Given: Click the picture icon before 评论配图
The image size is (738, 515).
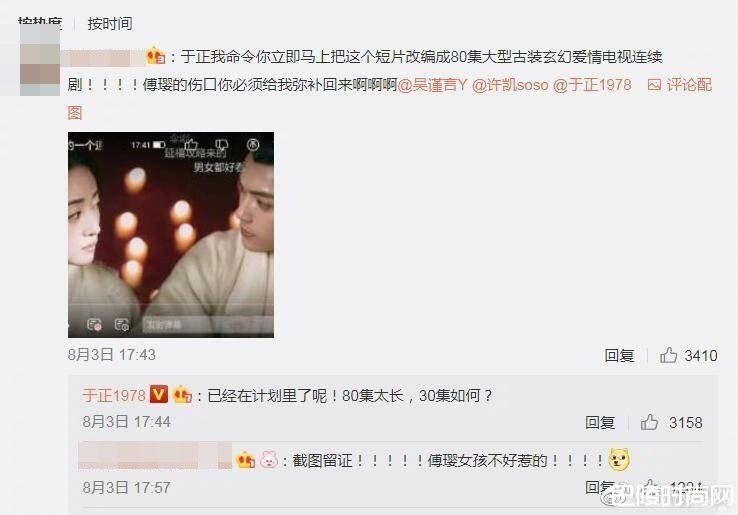Looking at the screenshot, I should [654, 85].
